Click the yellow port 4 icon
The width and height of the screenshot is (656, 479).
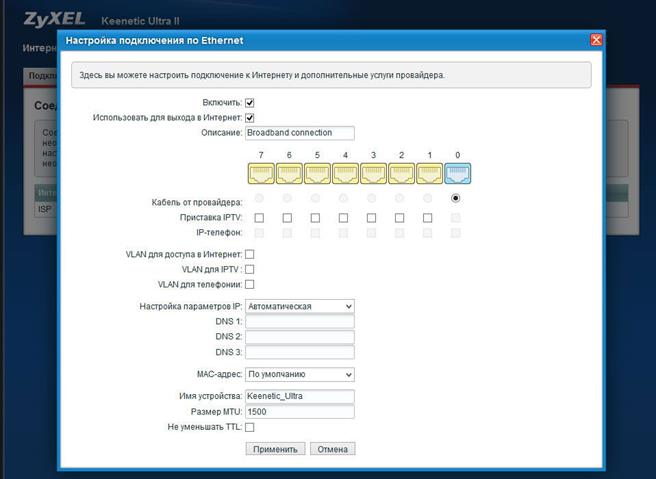345,174
